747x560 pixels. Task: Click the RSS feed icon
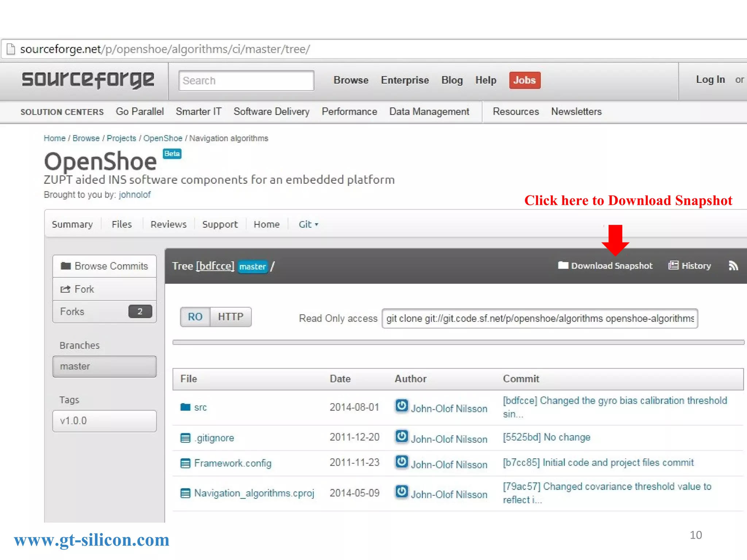click(733, 266)
